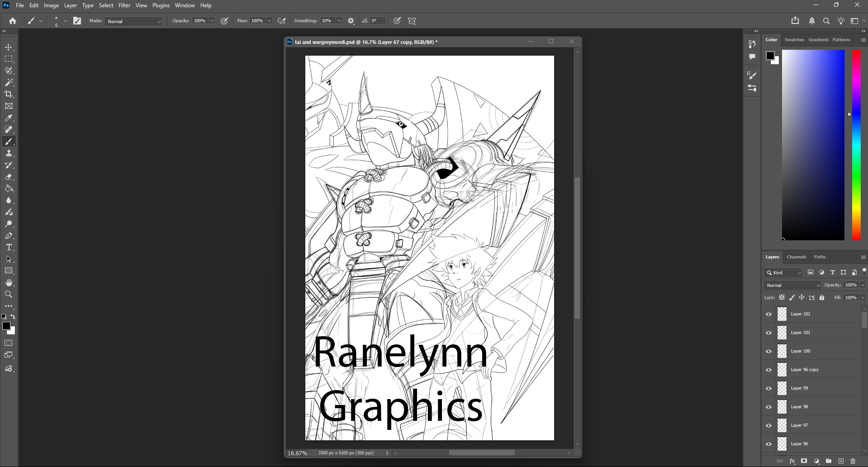Expand the layer Fill dropdown arrow
The image size is (868, 467).
(x=863, y=297)
